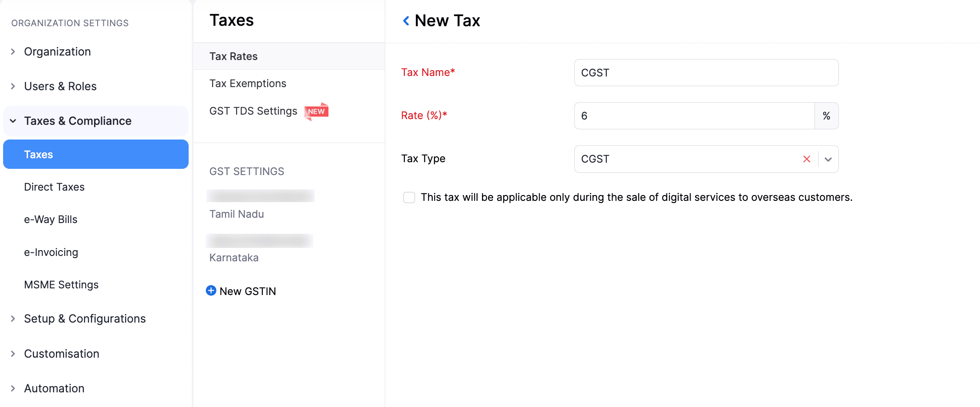The height and width of the screenshot is (407, 980).
Task: Click the NEW badge beside GST TDS Settings
Action: 316,111
